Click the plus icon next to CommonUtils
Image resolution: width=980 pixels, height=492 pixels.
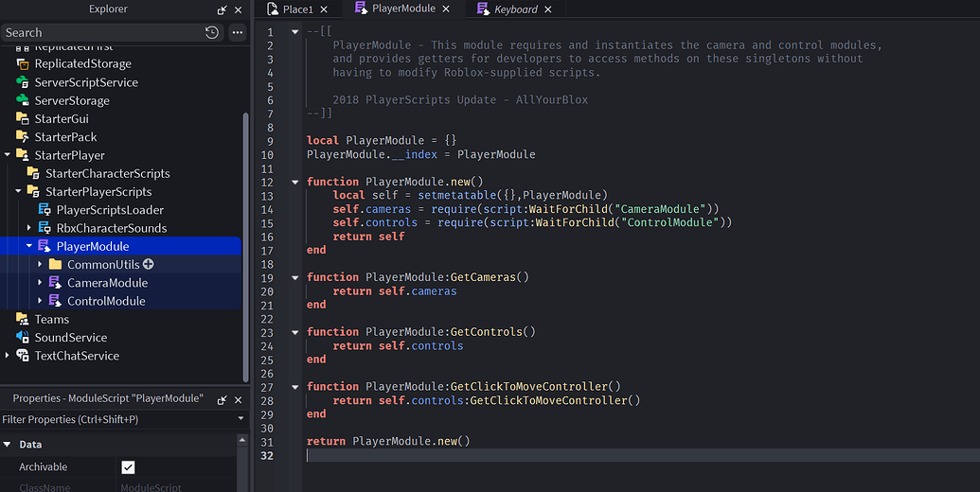(148, 264)
